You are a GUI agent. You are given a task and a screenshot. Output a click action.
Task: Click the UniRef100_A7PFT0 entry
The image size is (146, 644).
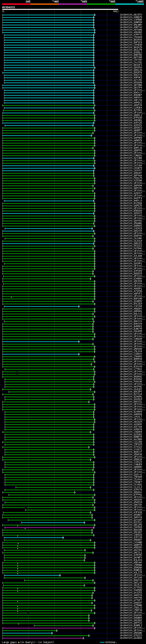pos(131,35)
